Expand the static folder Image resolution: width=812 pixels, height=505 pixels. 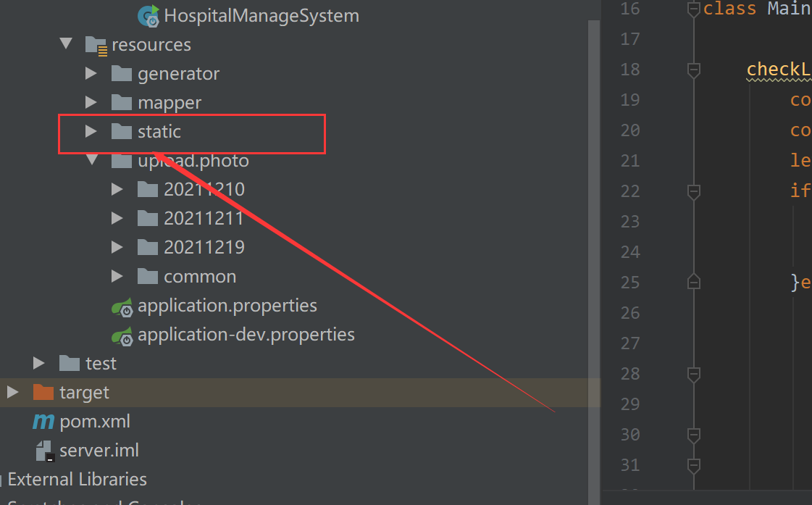click(91, 131)
